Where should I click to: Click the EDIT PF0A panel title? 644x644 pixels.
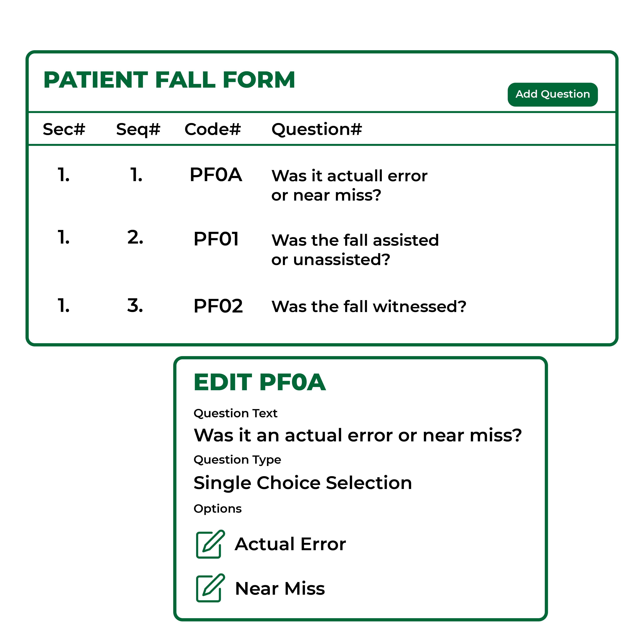click(260, 382)
